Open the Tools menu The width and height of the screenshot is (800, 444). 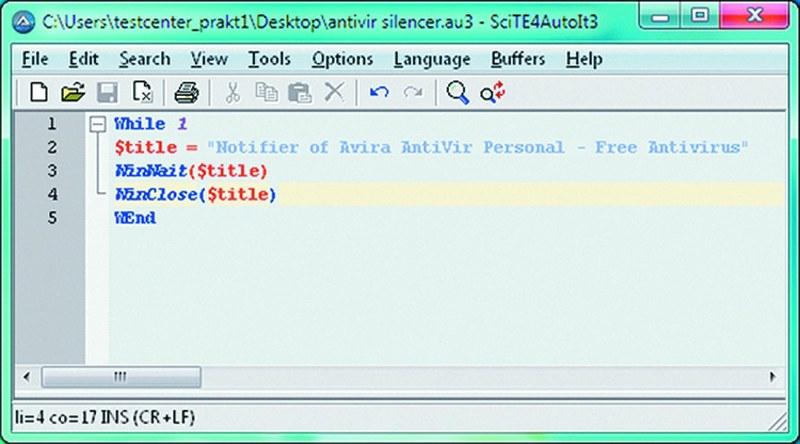click(x=269, y=59)
